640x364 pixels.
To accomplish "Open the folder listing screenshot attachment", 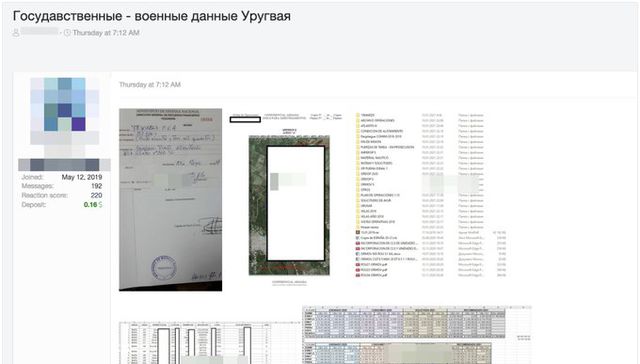I will point(431,195).
